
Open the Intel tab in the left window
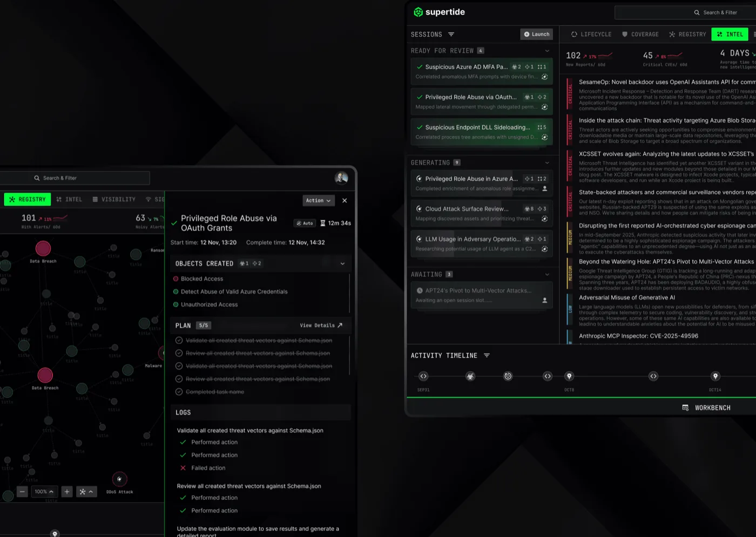pyautogui.click(x=69, y=199)
